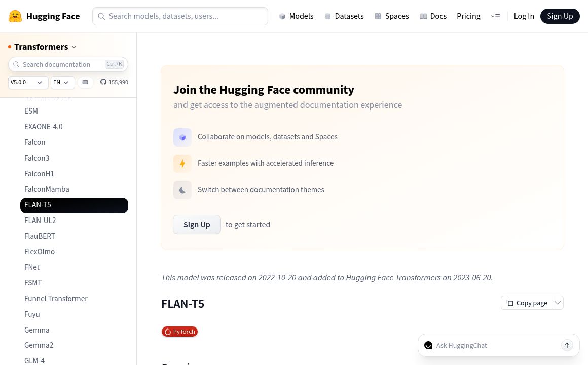
Task: Open the additional navigation menu icon
Action: click(495, 16)
